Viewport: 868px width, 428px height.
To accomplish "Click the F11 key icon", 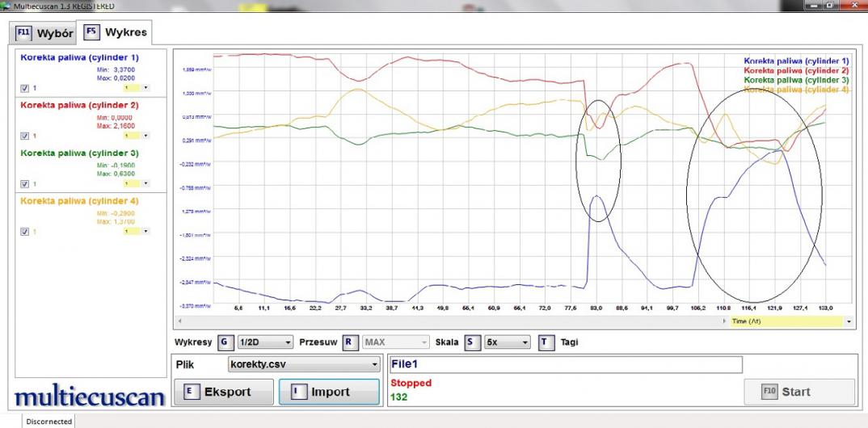I will tap(23, 32).
